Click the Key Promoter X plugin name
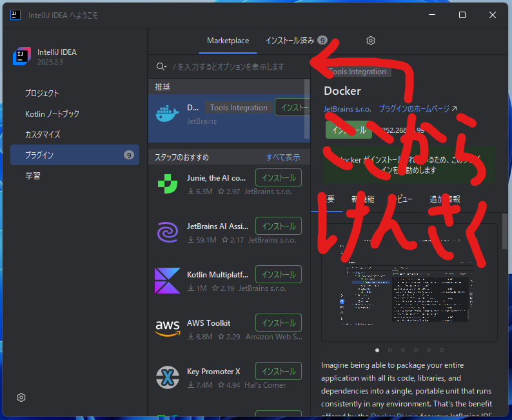512x420 pixels. [213, 372]
